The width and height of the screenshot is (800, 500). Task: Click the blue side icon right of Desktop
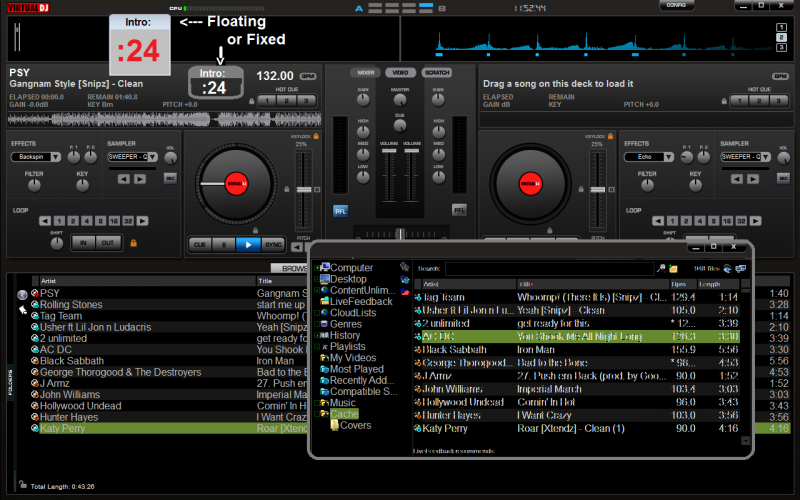tap(405, 279)
